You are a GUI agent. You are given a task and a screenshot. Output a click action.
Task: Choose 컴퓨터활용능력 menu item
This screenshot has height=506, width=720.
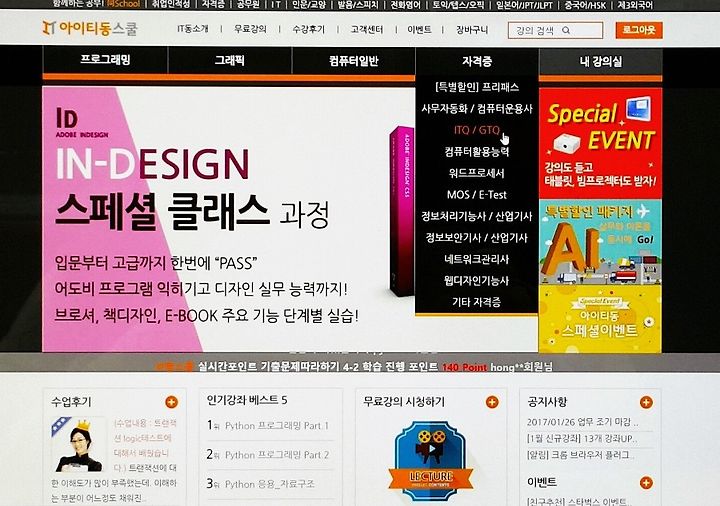tap(477, 152)
